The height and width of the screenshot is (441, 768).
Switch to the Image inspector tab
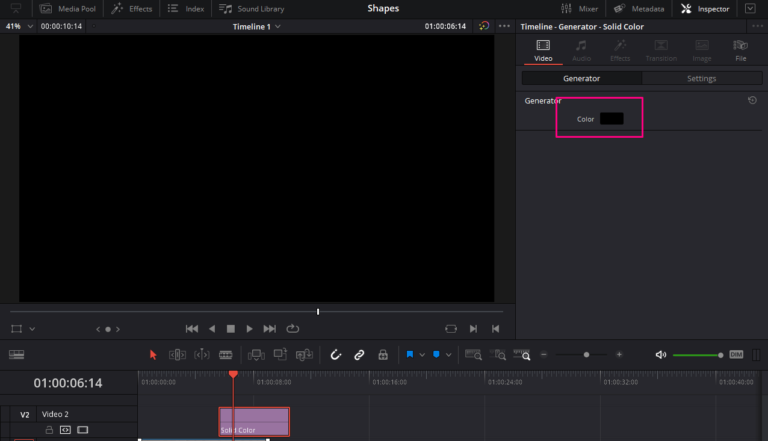click(702, 51)
